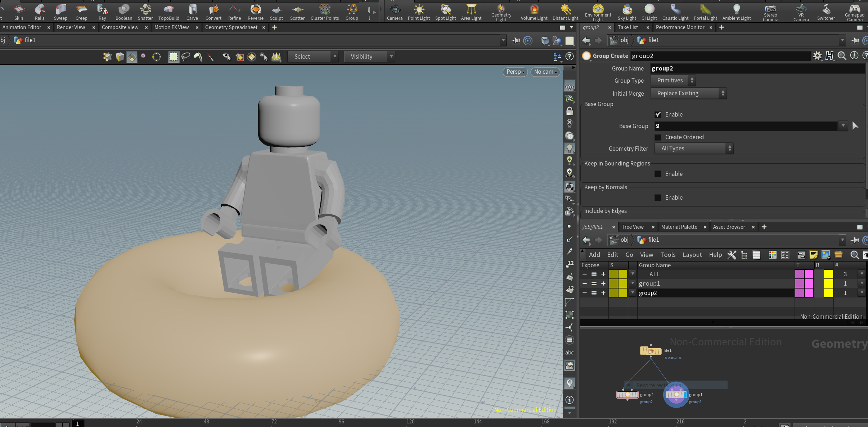Switch to the Geometry Spreadsheet tab
This screenshot has height=427, width=868.
click(231, 27)
